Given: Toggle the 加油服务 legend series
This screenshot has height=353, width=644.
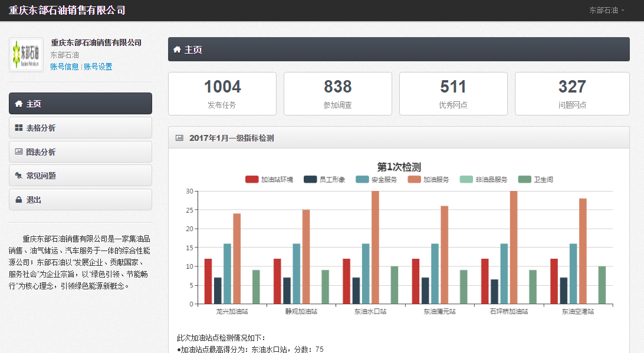Looking at the screenshot, I should (428, 179).
